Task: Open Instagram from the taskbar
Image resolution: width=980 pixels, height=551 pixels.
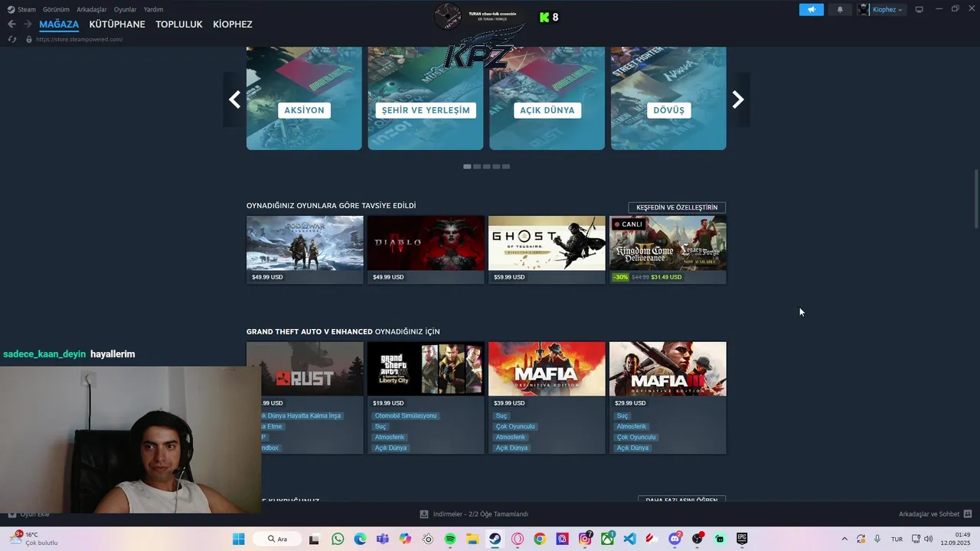Action: [585, 539]
